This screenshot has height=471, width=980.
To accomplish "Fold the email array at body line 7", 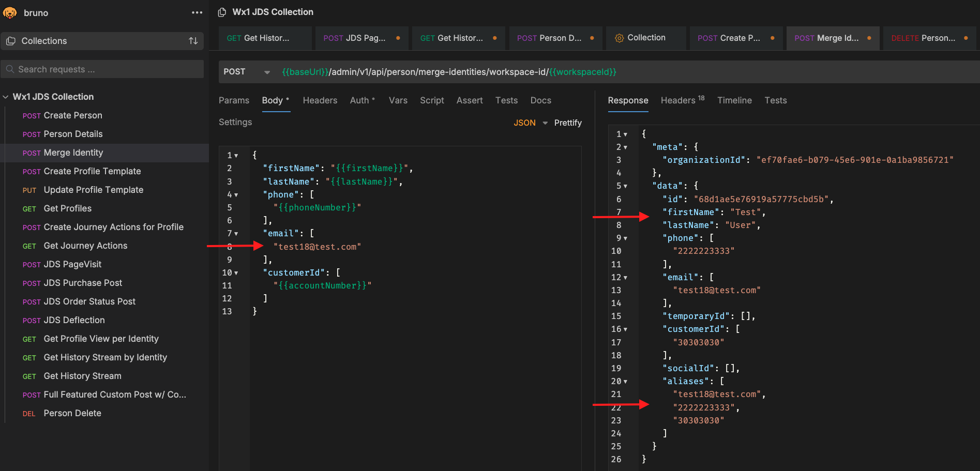I will coord(236,234).
